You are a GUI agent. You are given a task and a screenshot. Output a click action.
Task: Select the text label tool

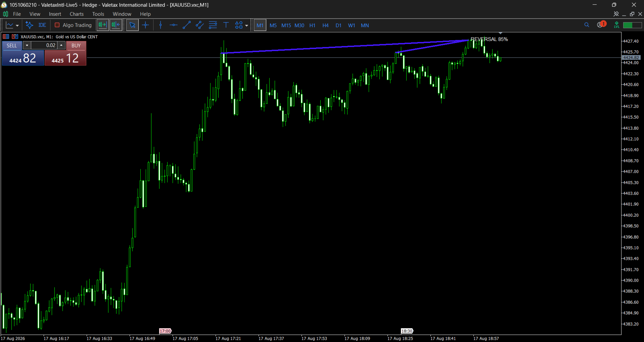[226, 25]
